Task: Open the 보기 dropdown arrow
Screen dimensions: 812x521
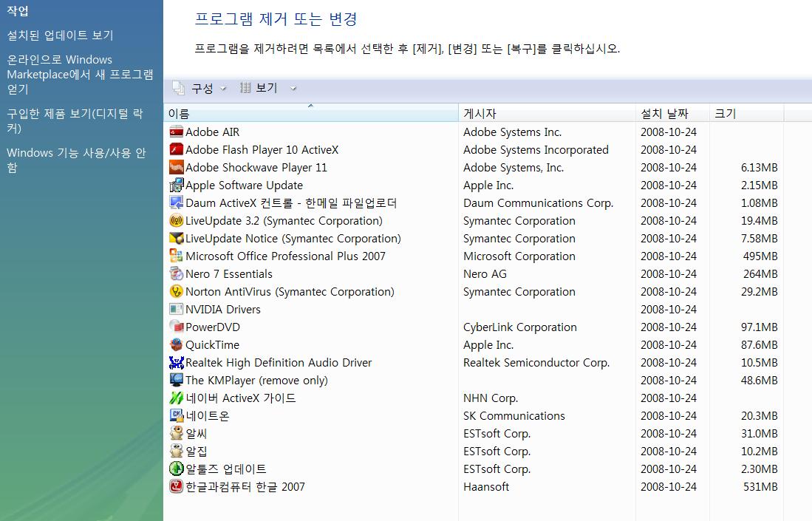Action: [x=293, y=89]
